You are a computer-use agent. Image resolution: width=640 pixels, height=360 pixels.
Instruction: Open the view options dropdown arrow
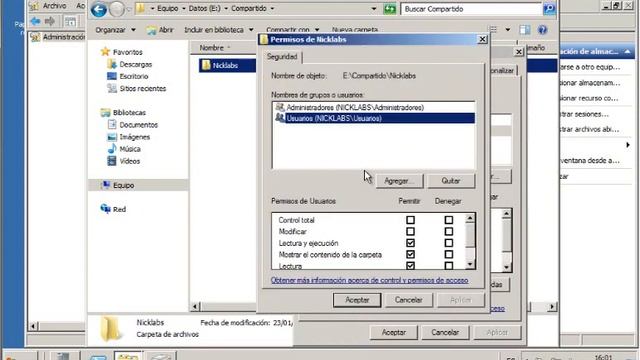(507, 30)
